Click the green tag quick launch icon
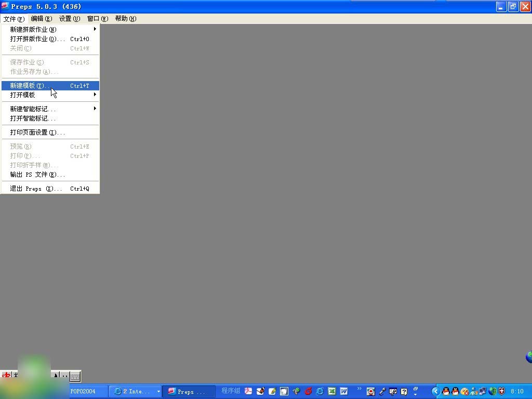The image size is (532, 399). [x=296, y=391]
